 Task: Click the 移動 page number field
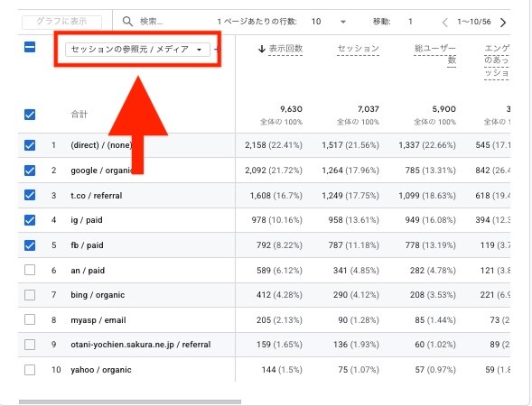tap(411, 22)
